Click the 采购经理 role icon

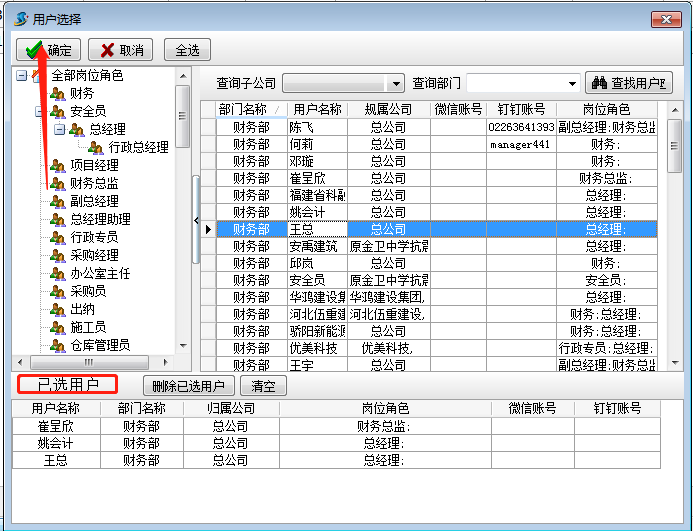58,255
